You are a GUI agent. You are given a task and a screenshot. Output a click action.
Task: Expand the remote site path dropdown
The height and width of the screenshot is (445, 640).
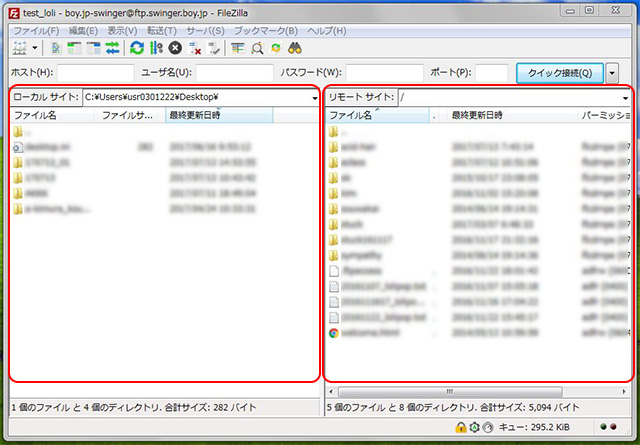coord(625,98)
